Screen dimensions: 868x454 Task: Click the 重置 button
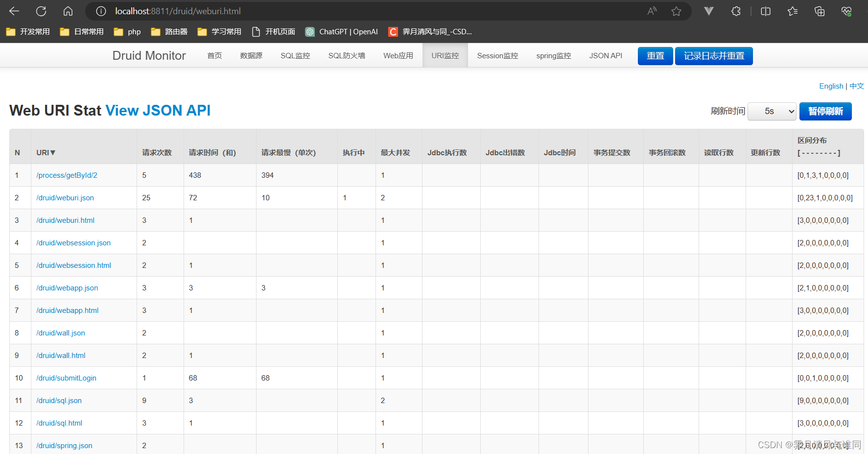[x=655, y=56]
